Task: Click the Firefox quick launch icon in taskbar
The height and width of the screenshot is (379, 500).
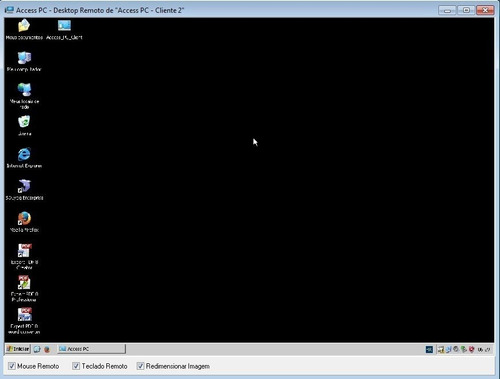Action: [47, 349]
